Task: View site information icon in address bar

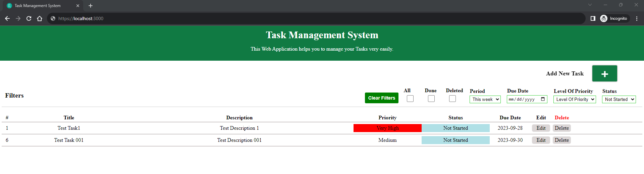Action: coord(53,18)
